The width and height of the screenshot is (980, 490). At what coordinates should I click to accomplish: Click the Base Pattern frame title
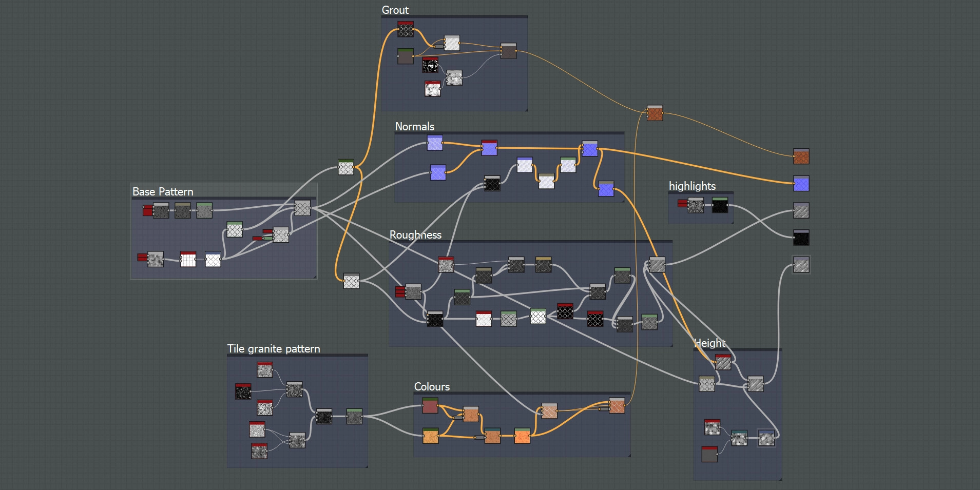163,192
